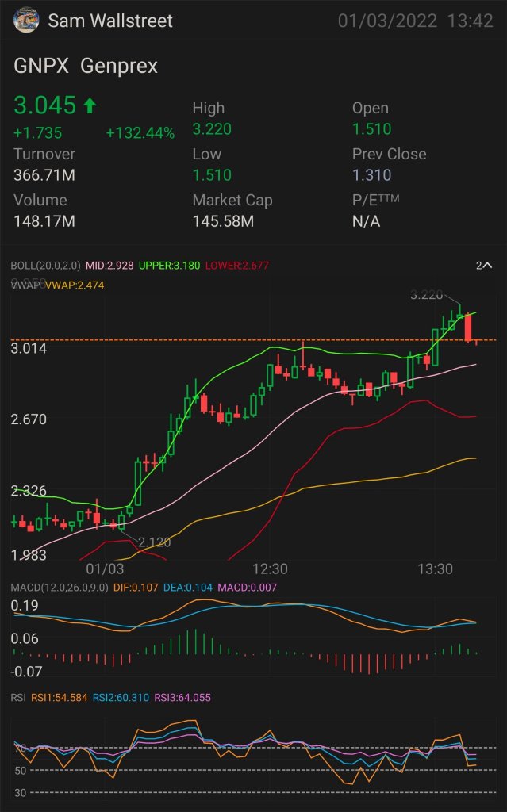Tap the Open value 1.510
Image resolution: width=507 pixels, height=812 pixels.
371,129
